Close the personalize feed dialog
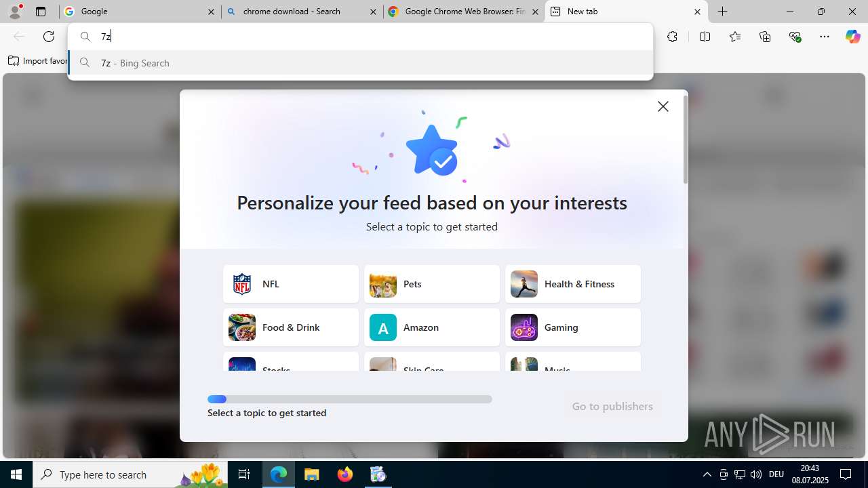This screenshot has height=488, width=868. click(x=663, y=106)
